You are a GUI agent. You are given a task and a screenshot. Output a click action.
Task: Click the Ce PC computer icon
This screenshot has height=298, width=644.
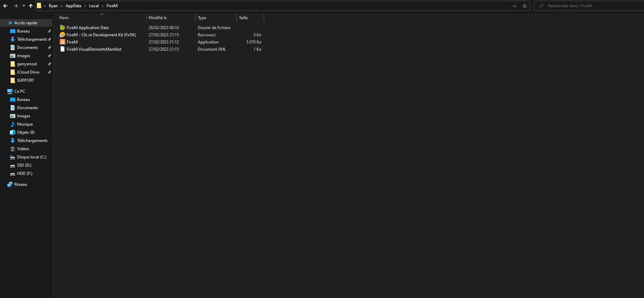10,91
